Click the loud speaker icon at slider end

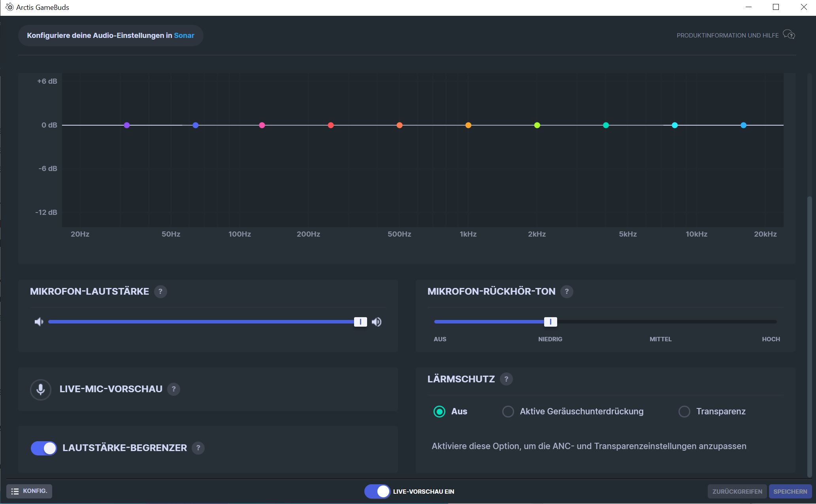377,322
